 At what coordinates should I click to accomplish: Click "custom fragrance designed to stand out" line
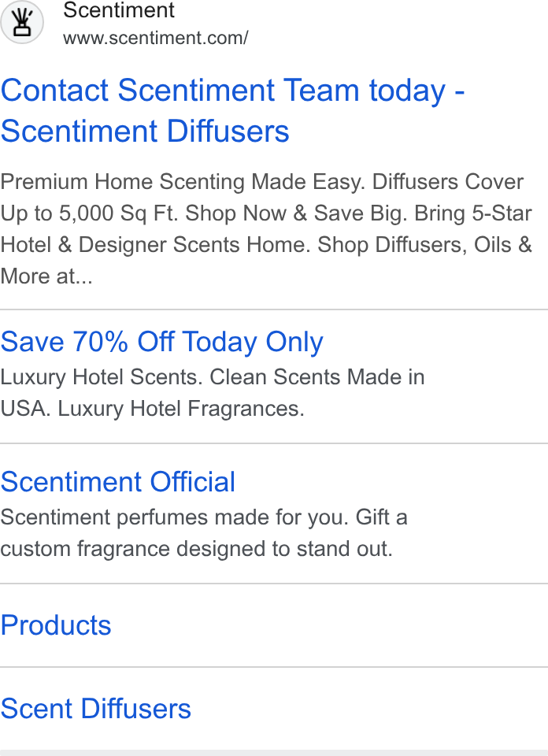point(196,549)
